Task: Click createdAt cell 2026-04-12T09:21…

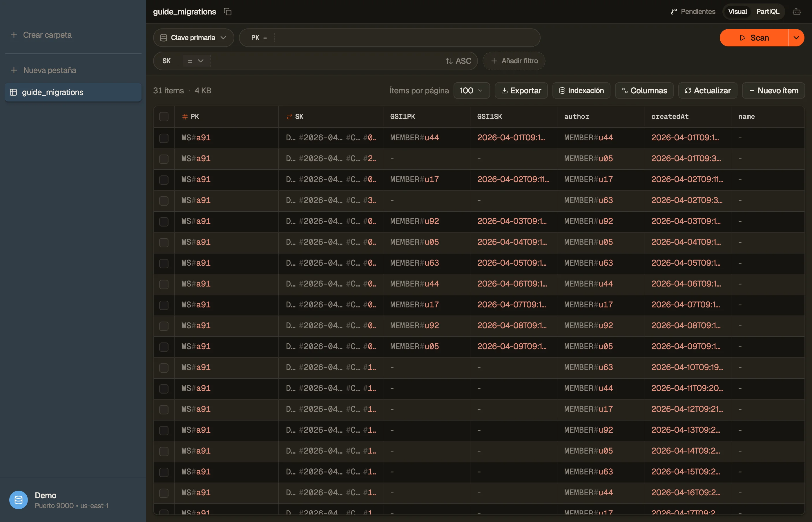Action: click(687, 409)
